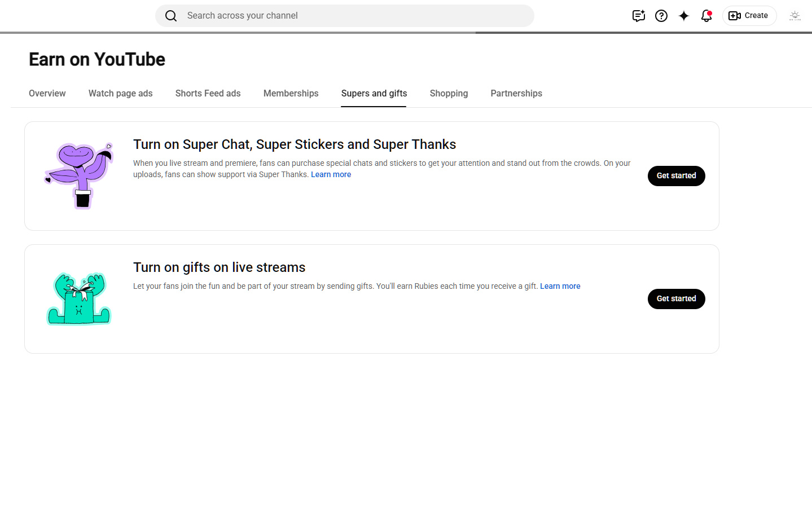Viewport: 812px width, 519px height.
Task: Focus the Search across your channel field
Action: [x=345, y=16]
